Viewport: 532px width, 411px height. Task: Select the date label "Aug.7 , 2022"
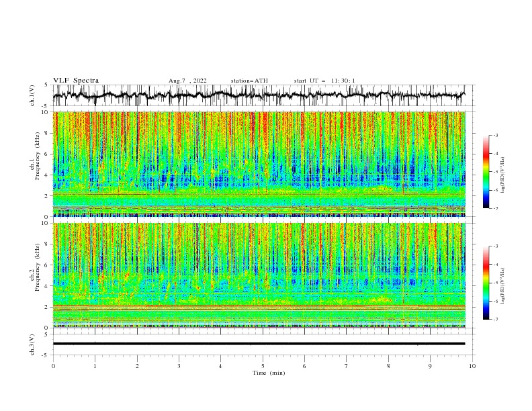click(x=187, y=81)
